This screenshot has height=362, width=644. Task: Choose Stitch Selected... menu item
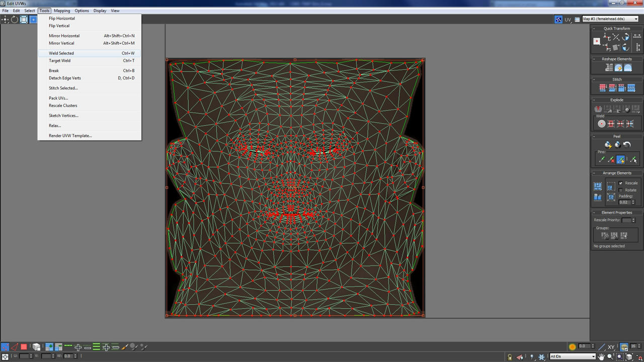pyautogui.click(x=90, y=88)
